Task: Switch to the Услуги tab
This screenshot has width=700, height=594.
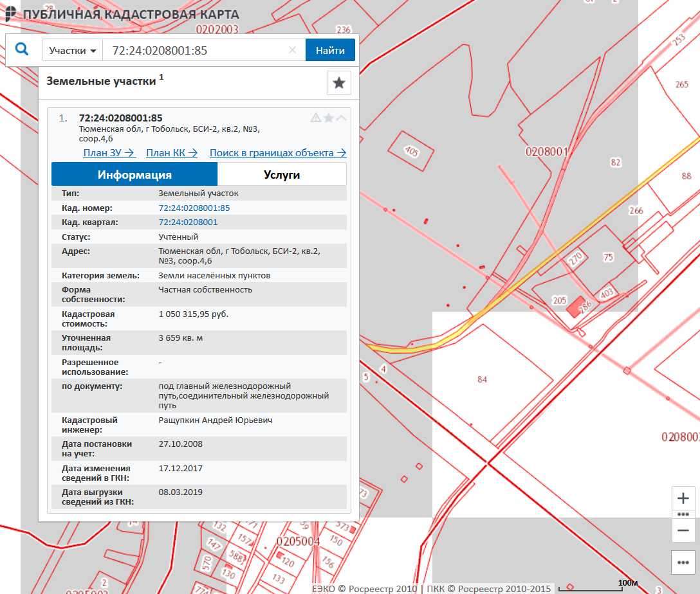Action: 282,174
